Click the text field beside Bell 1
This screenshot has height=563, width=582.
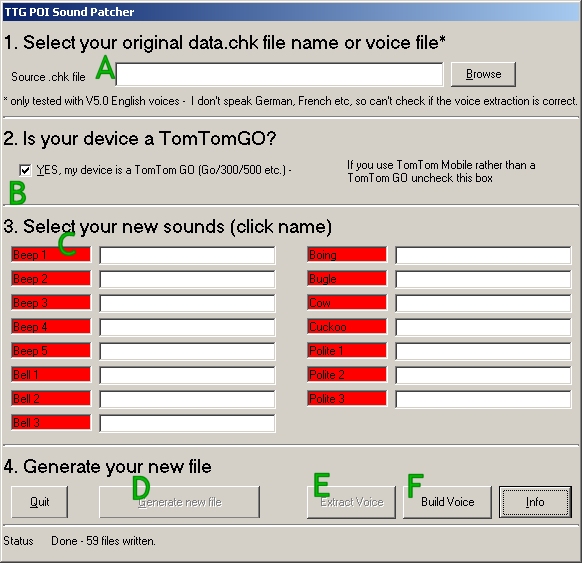pos(187,375)
